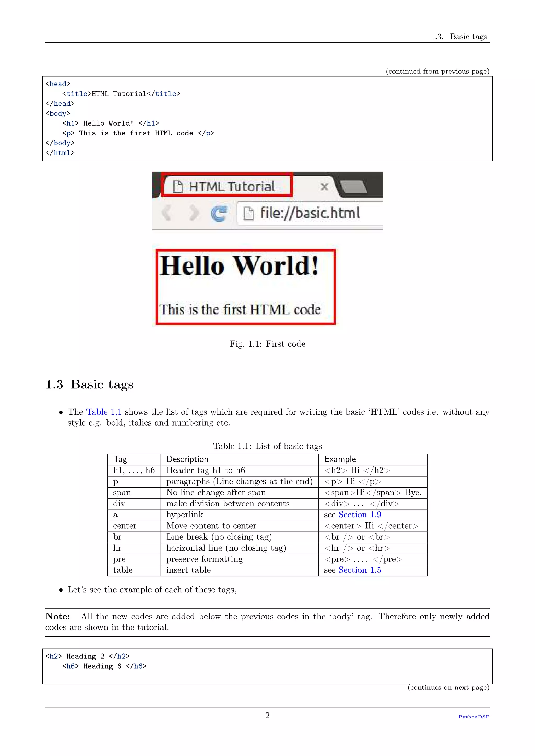Open the Section 1.9 link
This screenshot has width=535, height=756.
click(359, 515)
